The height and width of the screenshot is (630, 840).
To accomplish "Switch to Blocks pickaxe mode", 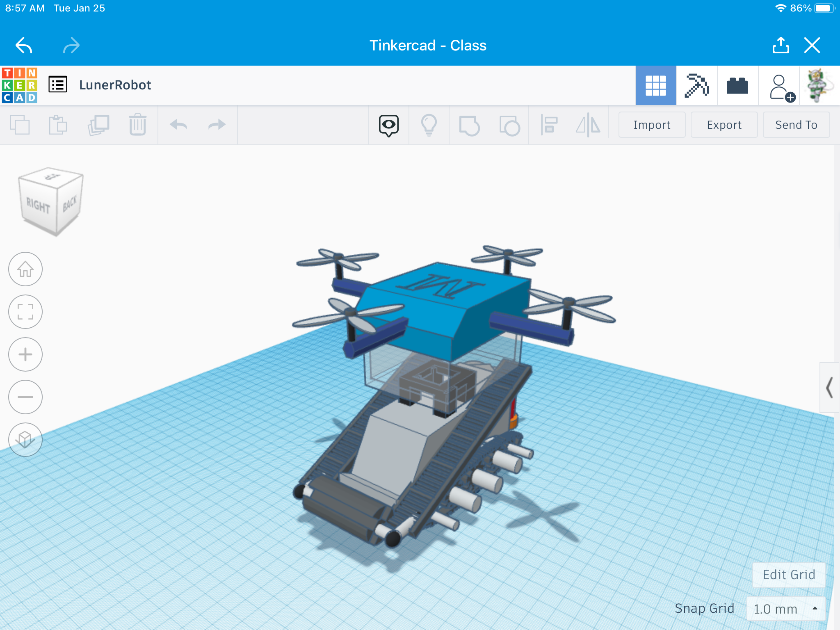I will 696,85.
